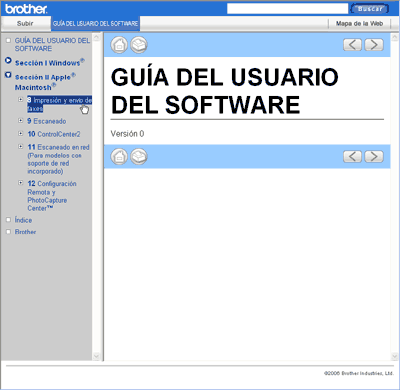Expand chapter 9 Escaneado
The image size is (400, 390).
(x=21, y=120)
